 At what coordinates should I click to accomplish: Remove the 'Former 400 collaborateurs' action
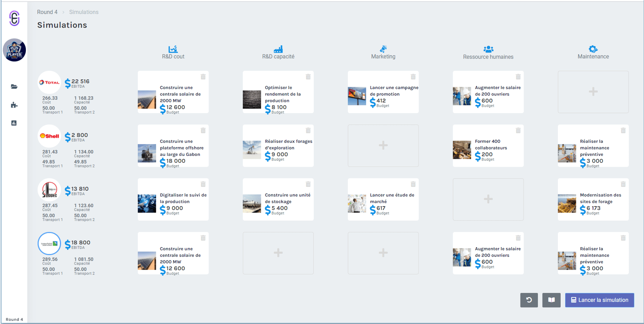click(x=518, y=130)
